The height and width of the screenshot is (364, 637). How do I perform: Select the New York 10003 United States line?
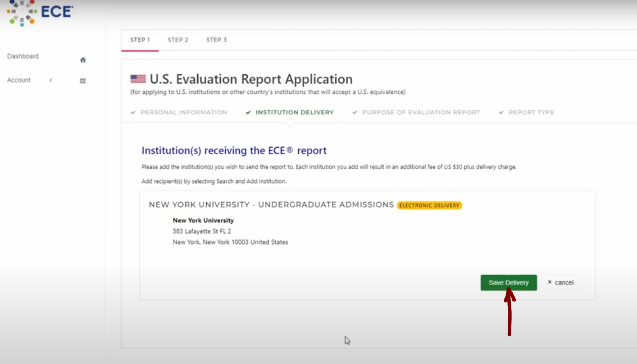pos(230,242)
